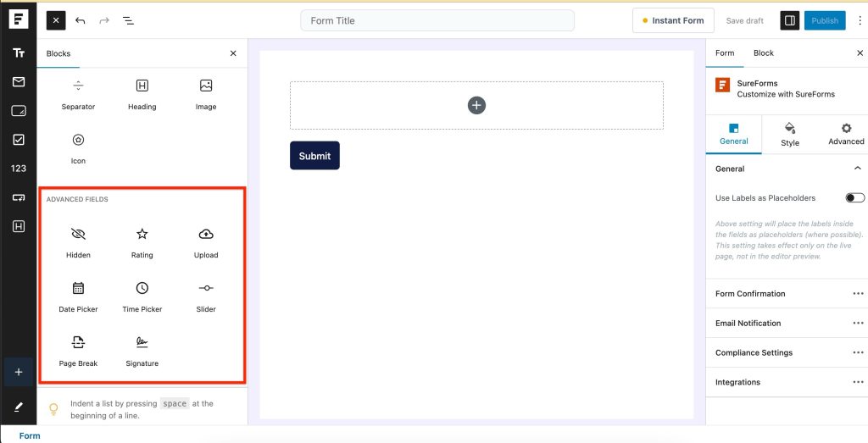Image resolution: width=868 pixels, height=443 pixels.
Task: Insert the Slider field block
Action: pyautogui.click(x=206, y=296)
